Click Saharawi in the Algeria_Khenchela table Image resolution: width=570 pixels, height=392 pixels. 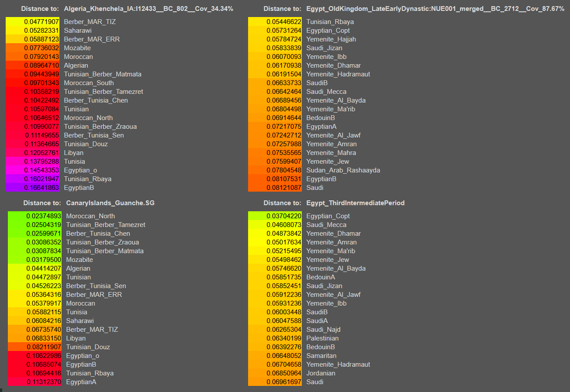(x=78, y=31)
